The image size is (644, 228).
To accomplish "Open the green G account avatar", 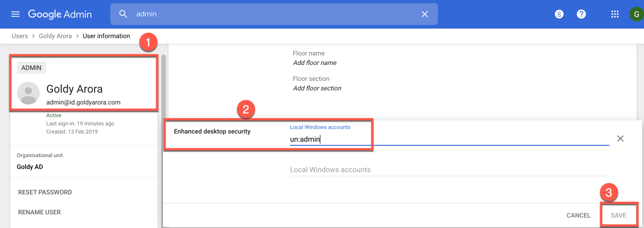I will tap(636, 14).
